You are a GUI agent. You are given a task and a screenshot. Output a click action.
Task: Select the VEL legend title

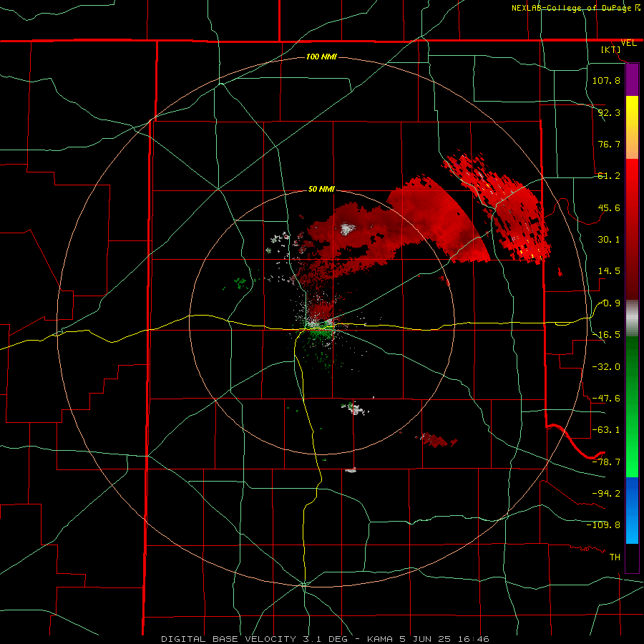pyautogui.click(x=628, y=43)
